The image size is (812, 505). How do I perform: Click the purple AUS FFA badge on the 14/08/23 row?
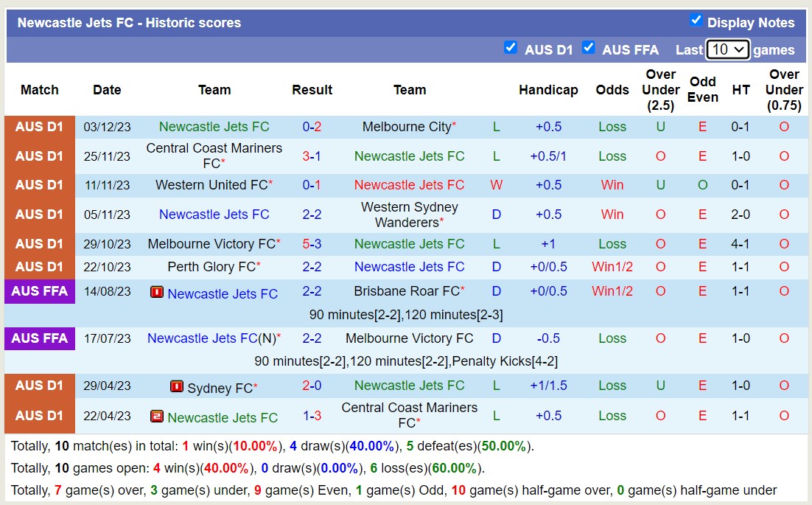(x=40, y=292)
